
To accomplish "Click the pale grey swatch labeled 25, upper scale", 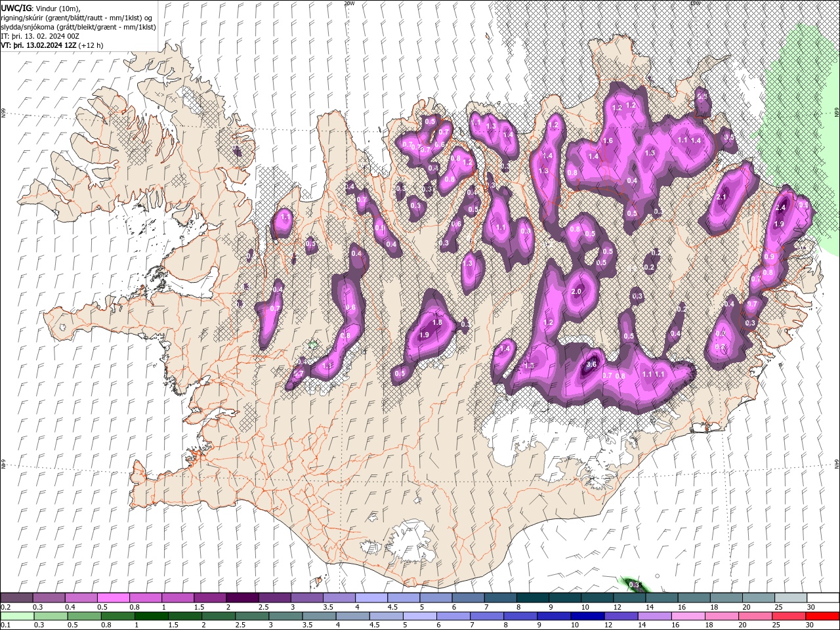I will [791, 598].
